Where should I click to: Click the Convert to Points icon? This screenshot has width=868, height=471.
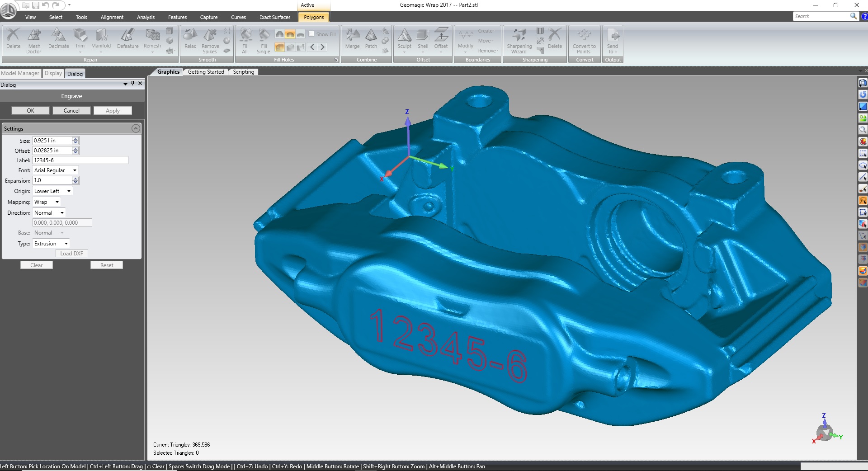(x=584, y=36)
